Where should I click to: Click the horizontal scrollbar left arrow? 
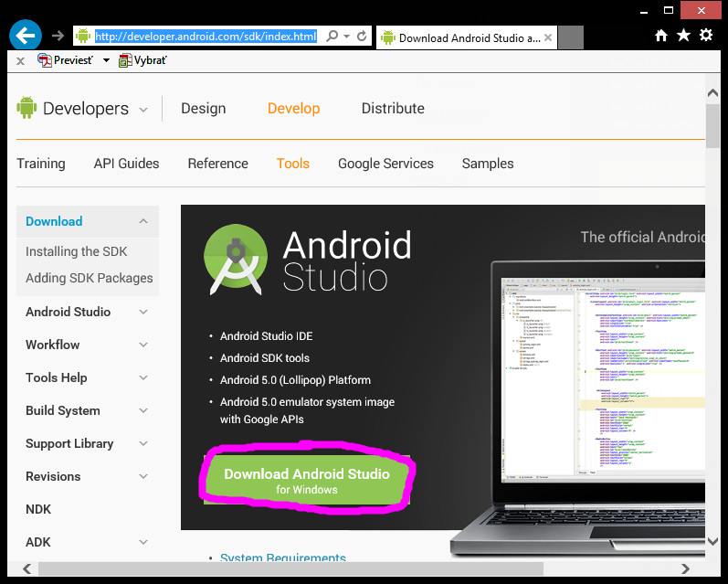point(26,568)
